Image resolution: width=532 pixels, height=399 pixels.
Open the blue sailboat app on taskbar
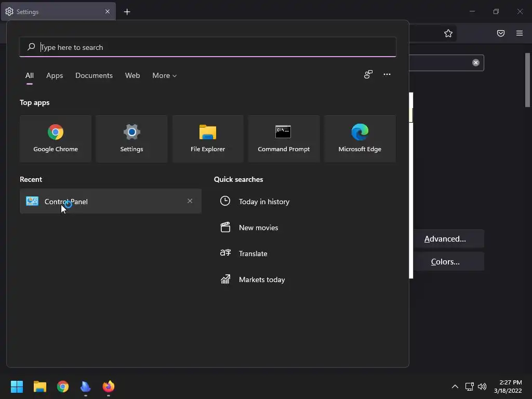click(x=86, y=387)
